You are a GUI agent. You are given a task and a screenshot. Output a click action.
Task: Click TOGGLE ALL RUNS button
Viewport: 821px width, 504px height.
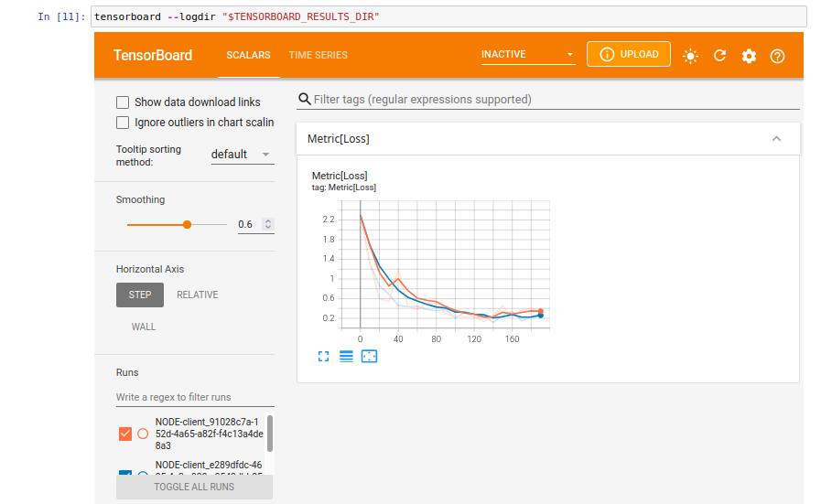(194, 487)
